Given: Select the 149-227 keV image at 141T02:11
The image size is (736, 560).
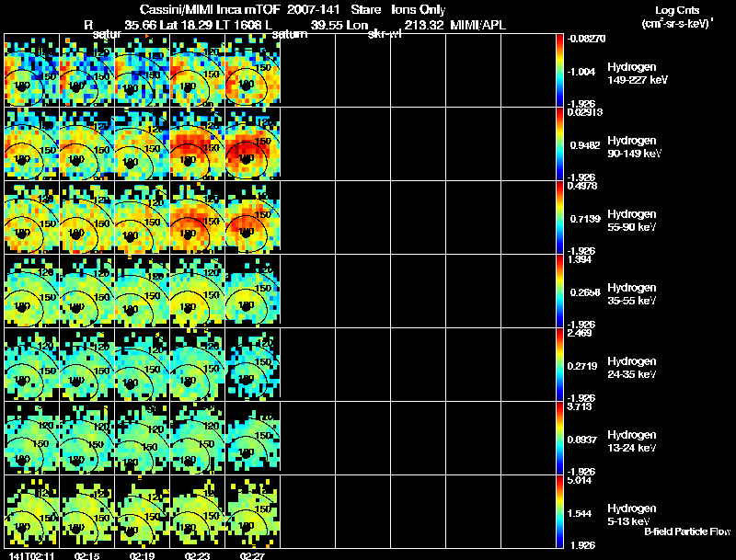Looking at the screenshot, I should tap(31, 71).
